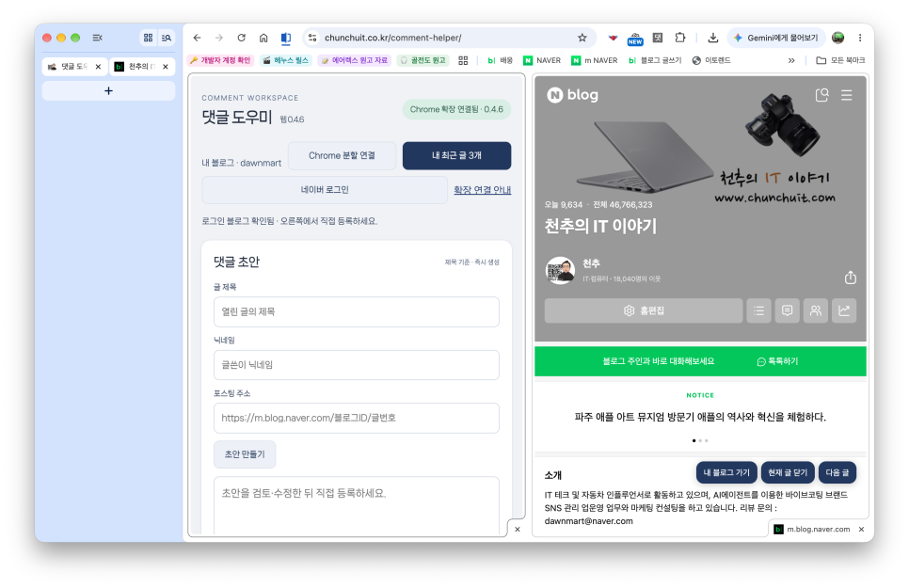Collapse the vertical tabs sidebar
This screenshot has width=909, height=588.
coord(98,38)
